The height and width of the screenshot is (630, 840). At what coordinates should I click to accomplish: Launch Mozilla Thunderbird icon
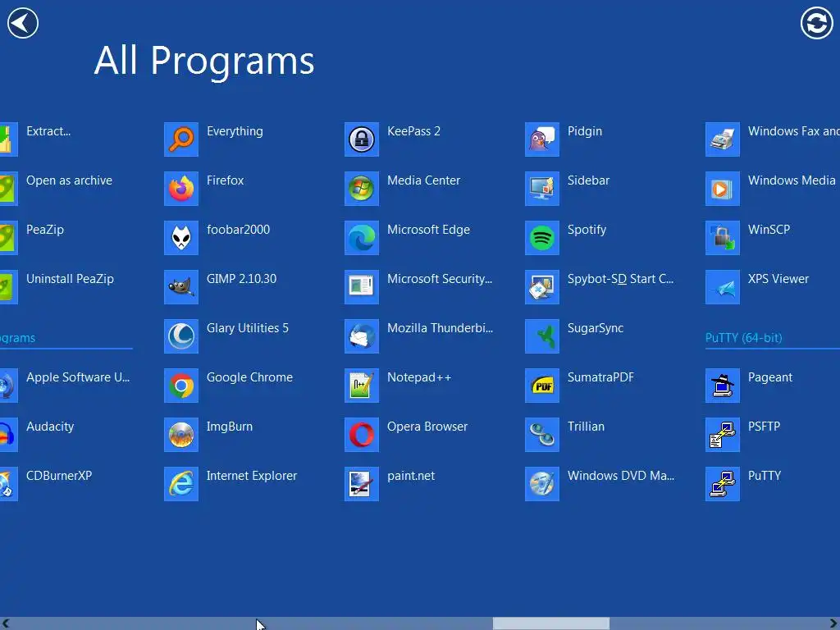pyautogui.click(x=362, y=336)
